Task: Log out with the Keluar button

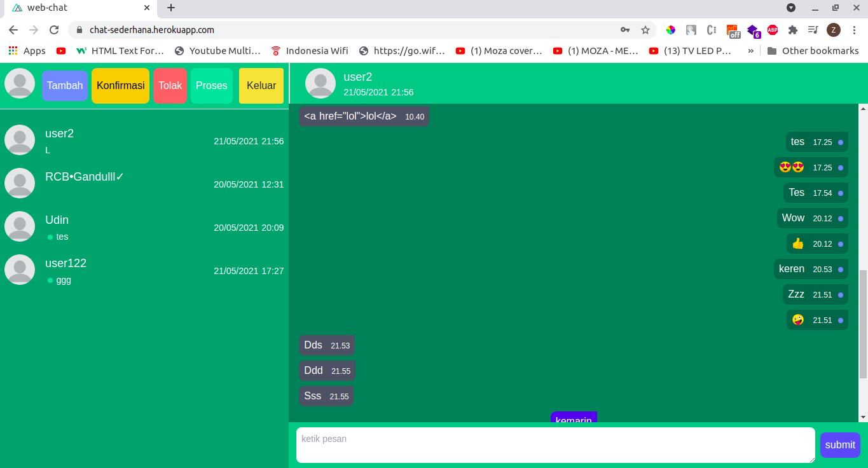Action: [261, 85]
